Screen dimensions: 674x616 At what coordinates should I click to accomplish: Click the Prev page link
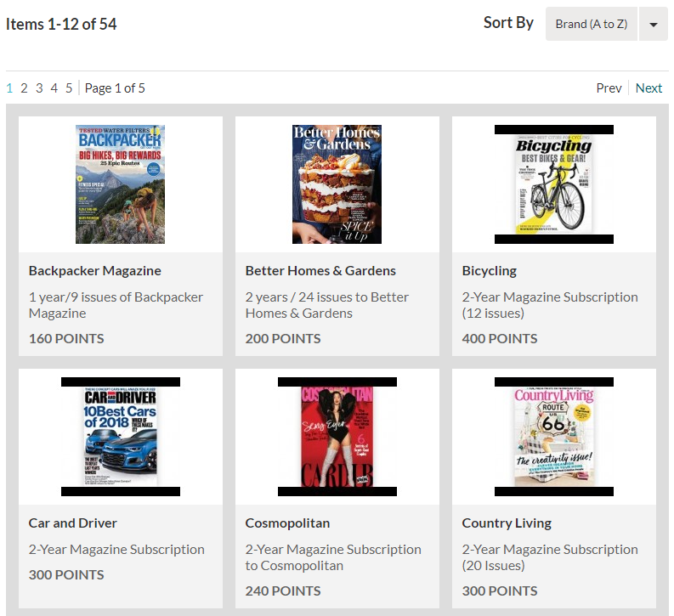click(609, 88)
